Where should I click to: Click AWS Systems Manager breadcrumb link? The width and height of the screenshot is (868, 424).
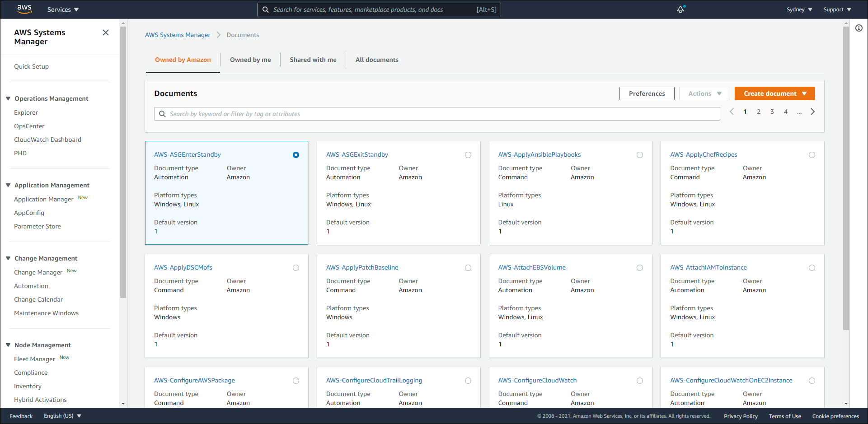click(x=178, y=35)
